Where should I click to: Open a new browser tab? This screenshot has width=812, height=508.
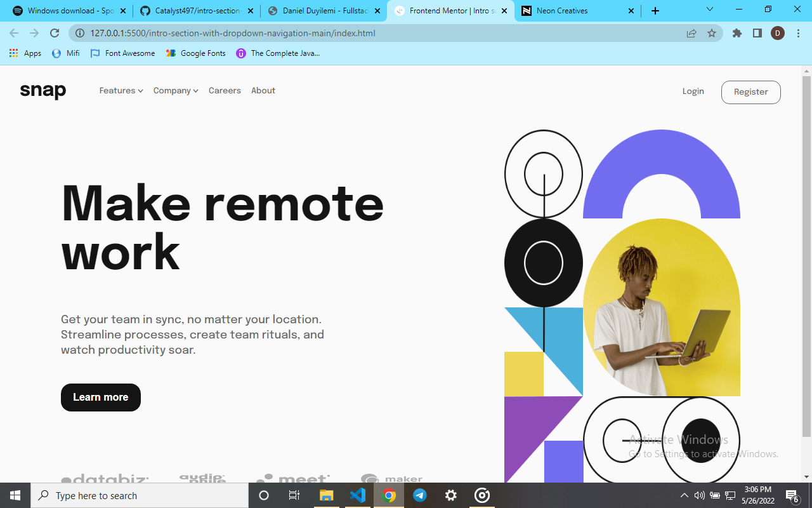pos(655,11)
